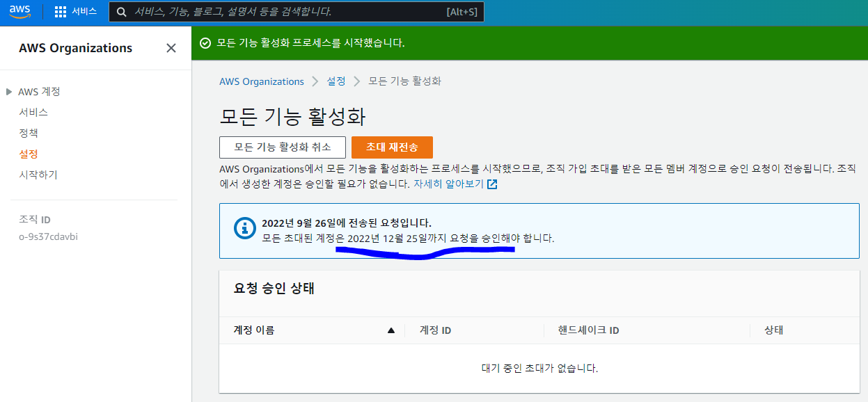
Task: Click the green success checkmark icon
Action: point(205,43)
